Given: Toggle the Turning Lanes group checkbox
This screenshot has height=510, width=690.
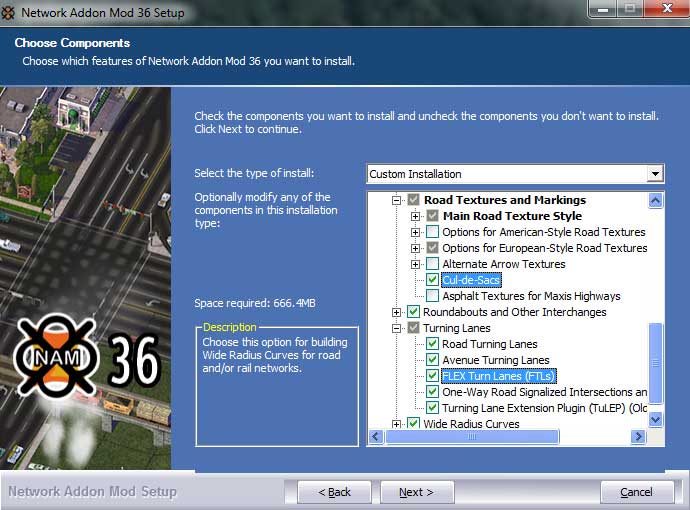Looking at the screenshot, I should 413,328.
